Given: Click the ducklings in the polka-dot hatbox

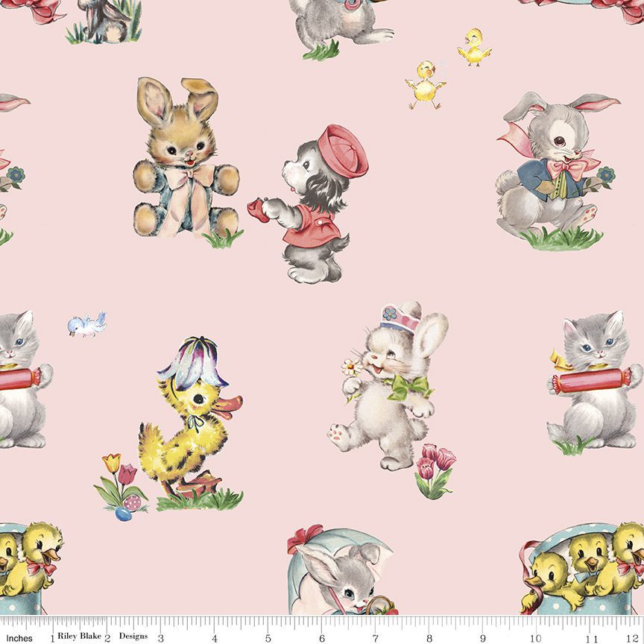Looking at the screenshot, I should coord(582,569).
